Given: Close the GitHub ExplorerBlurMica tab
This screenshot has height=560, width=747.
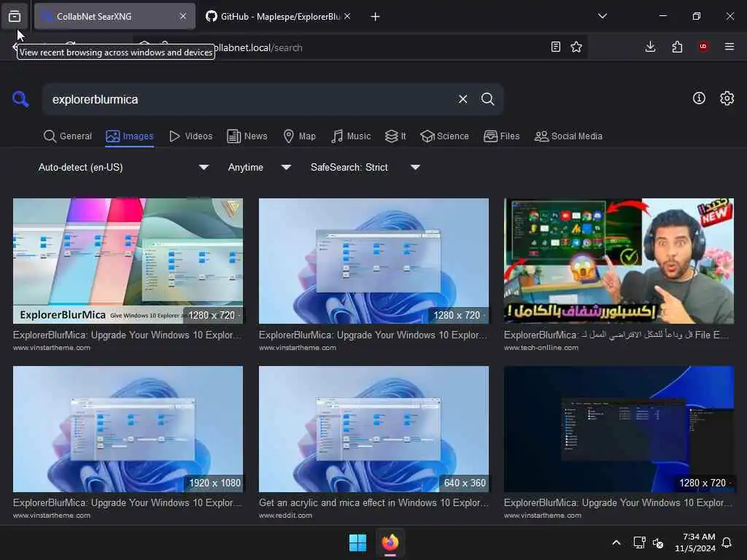Looking at the screenshot, I should tap(347, 16).
